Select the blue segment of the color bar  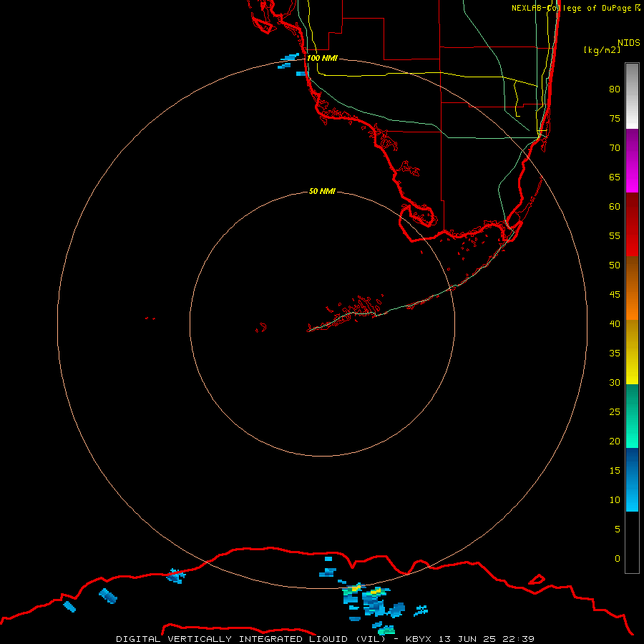coord(632,479)
